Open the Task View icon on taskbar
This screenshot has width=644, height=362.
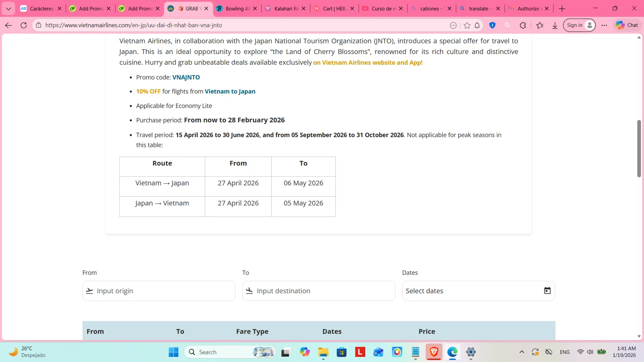286,352
